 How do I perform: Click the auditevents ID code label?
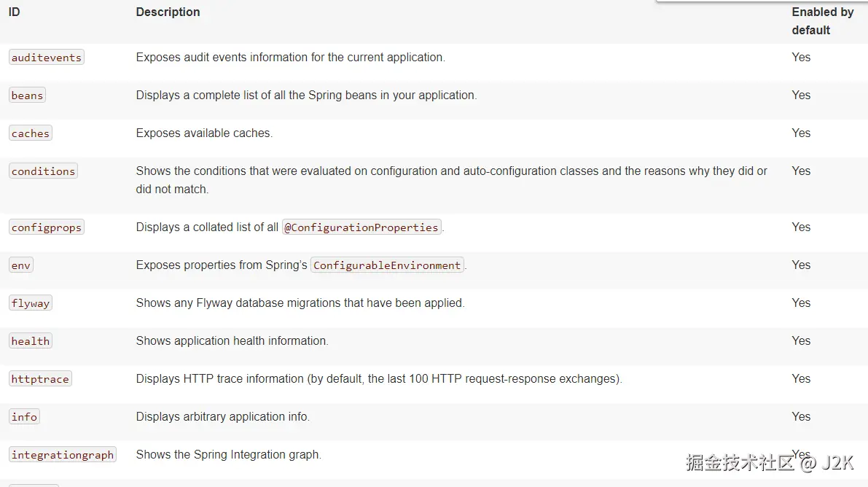[47, 58]
